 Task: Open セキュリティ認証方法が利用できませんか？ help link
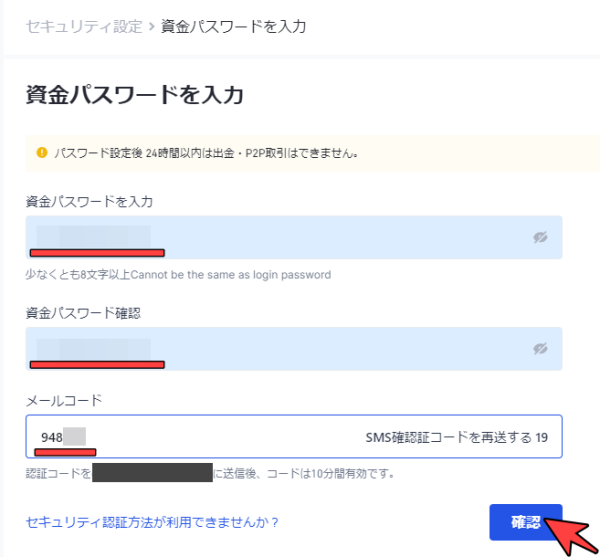152,522
